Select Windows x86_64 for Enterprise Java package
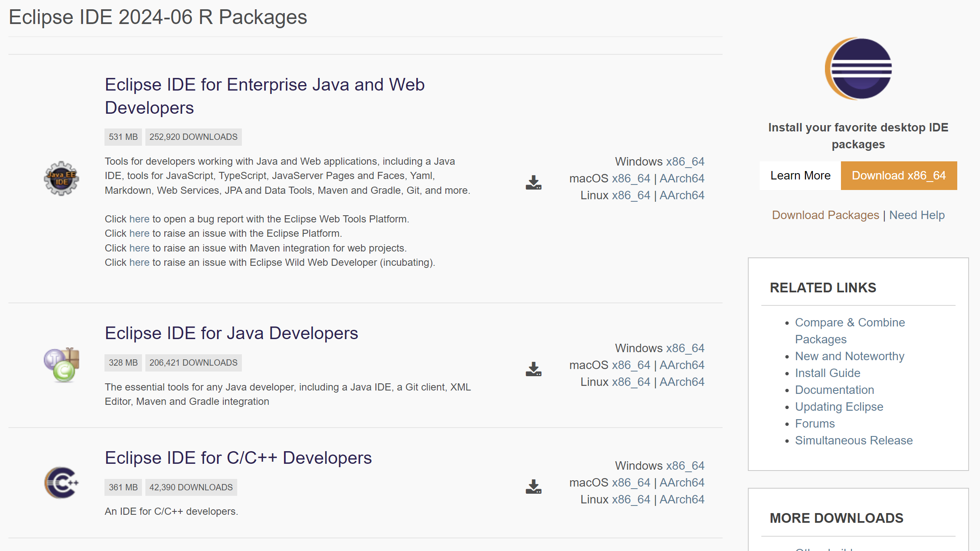Image resolution: width=980 pixels, height=551 pixels. pos(685,162)
